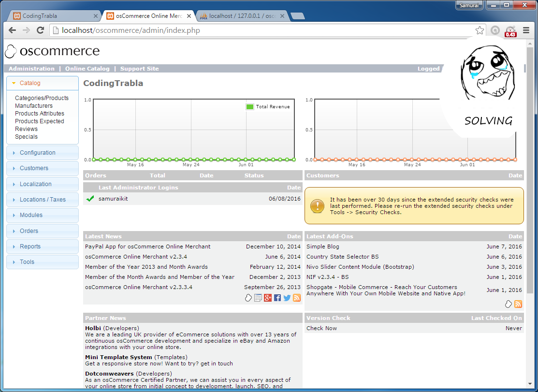Open Products Expected link
The image size is (538, 392).
(40, 121)
